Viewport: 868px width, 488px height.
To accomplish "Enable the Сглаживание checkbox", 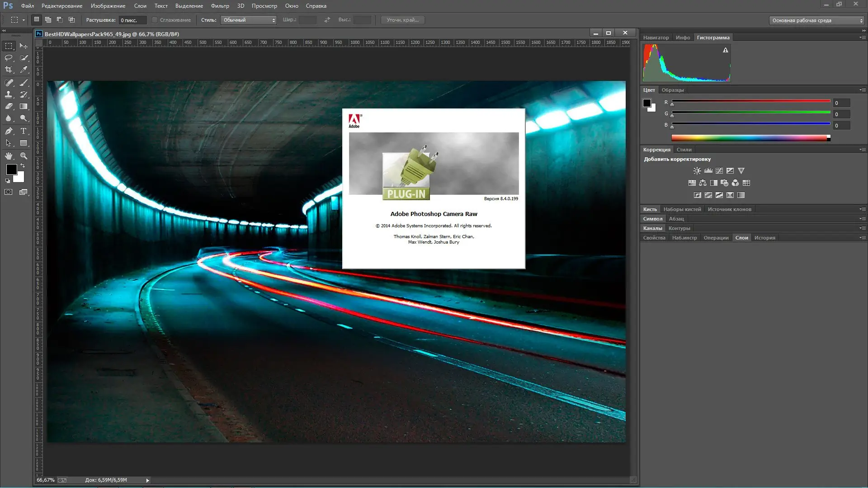I will [155, 20].
